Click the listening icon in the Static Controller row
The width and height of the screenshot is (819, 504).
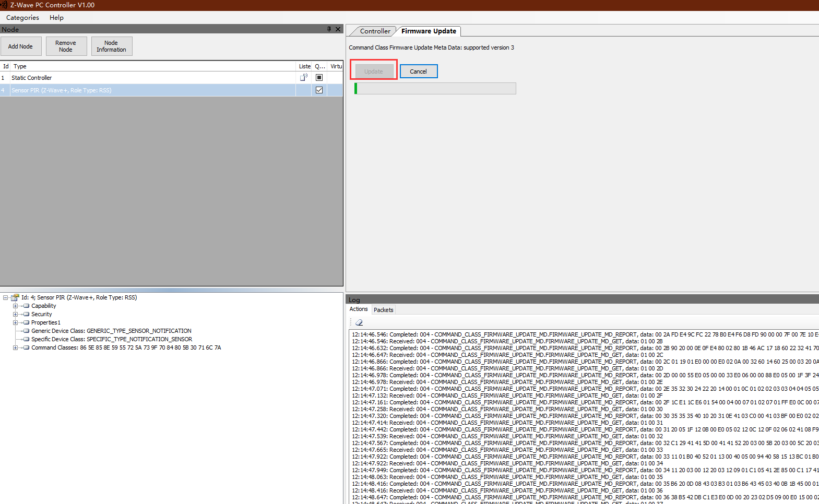(304, 77)
